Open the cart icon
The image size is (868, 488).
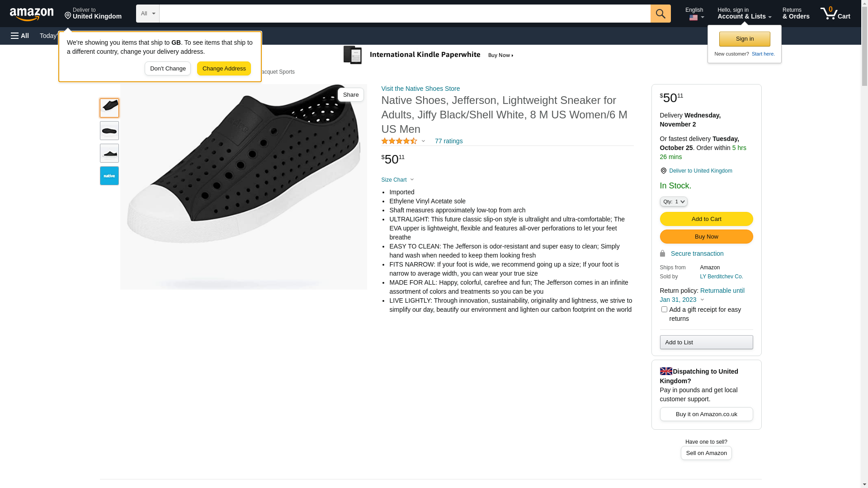tap(835, 14)
